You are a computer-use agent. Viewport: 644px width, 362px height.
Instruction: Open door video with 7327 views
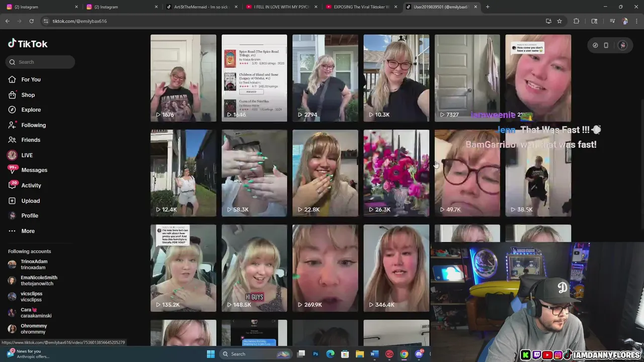click(x=467, y=78)
